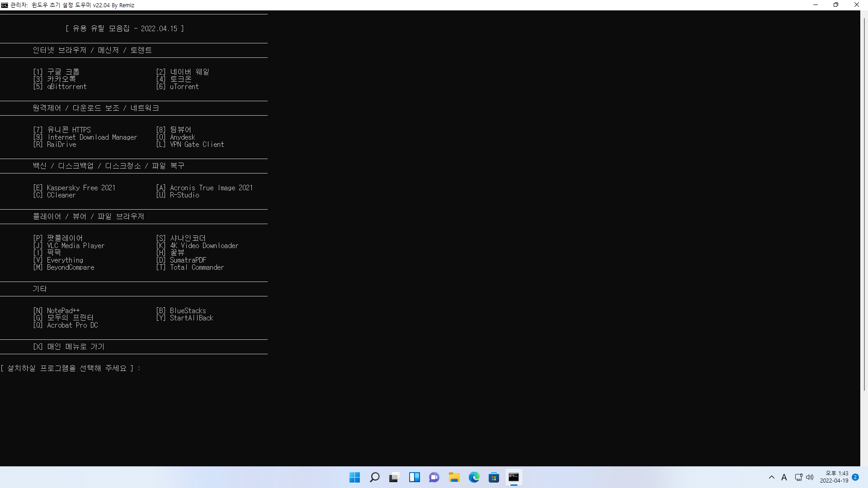Viewport: 868px width, 488px height.
Task: Minimize the console window
Action: [816, 5]
